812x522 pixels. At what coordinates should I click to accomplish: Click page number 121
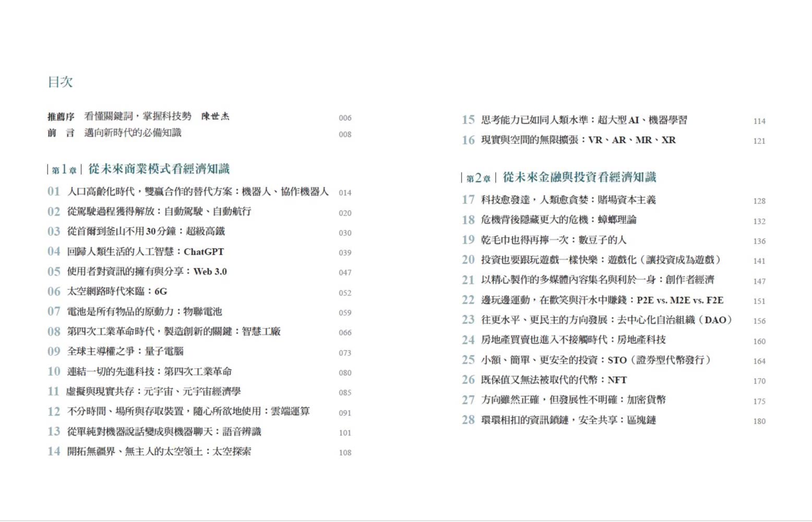pos(759,141)
